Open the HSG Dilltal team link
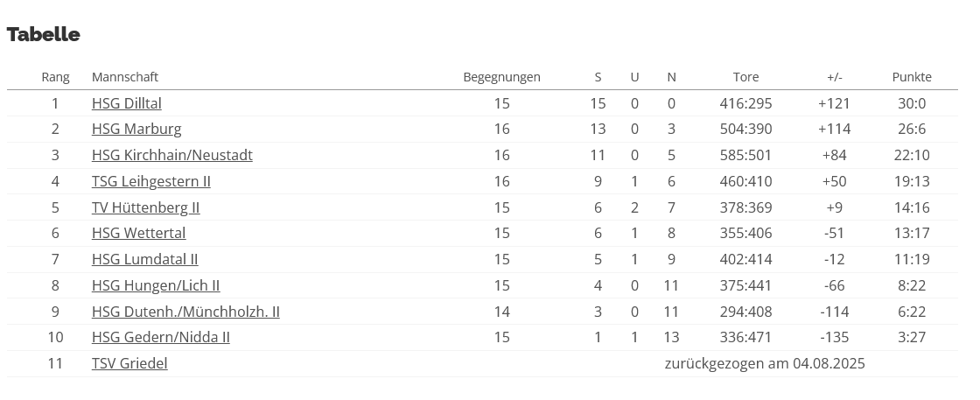Image resolution: width=980 pixels, height=400 pixels. pyautogui.click(x=127, y=103)
